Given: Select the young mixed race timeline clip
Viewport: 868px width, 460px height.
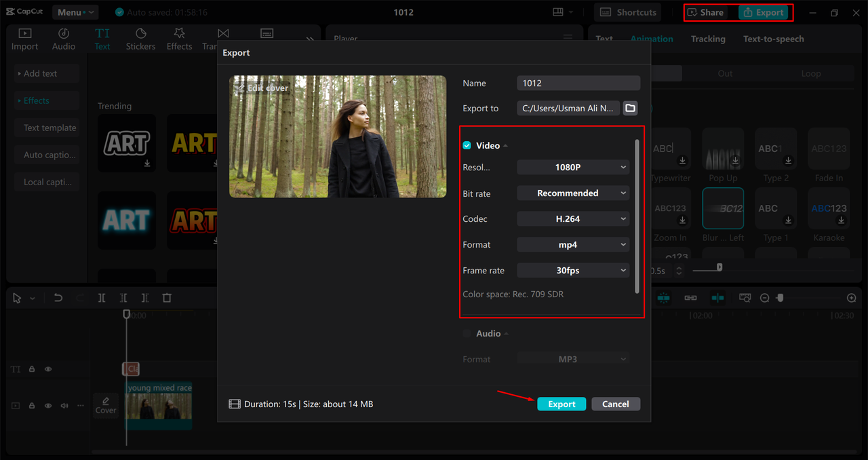Looking at the screenshot, I should (159, 406).
